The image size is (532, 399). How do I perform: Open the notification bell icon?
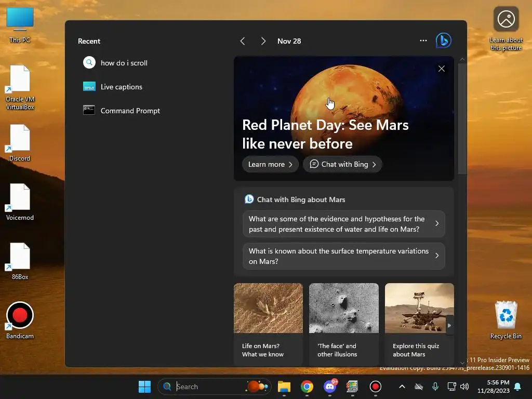pyautogui.click(x=518, y=387)
